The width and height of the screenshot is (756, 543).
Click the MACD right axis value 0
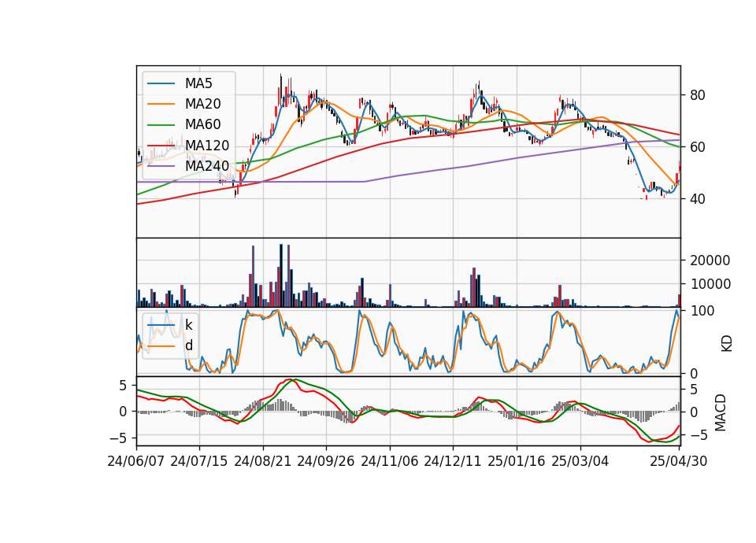click(x=694, y=412)
